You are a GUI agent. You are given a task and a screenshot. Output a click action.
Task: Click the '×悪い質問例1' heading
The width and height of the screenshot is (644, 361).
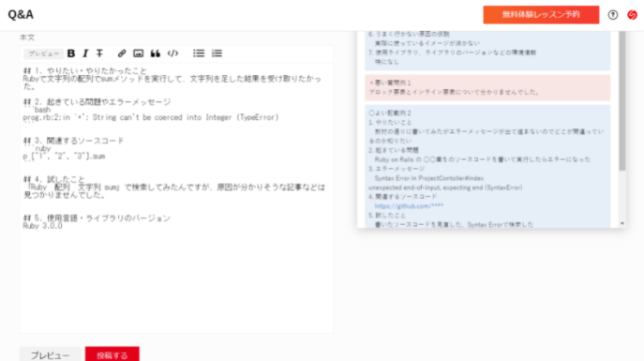pos(390,83)
